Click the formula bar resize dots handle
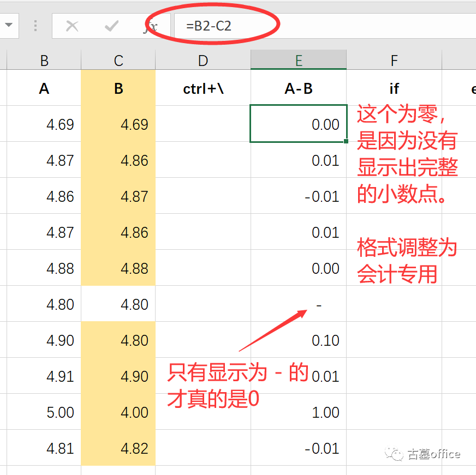This screenshot has height=475, width=476. click(35, 26)
